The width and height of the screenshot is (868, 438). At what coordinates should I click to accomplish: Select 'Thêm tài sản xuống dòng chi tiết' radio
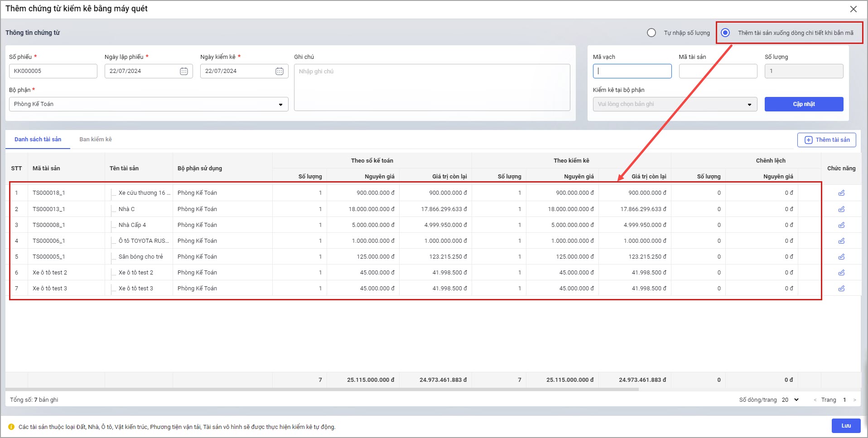pos(725,33)
